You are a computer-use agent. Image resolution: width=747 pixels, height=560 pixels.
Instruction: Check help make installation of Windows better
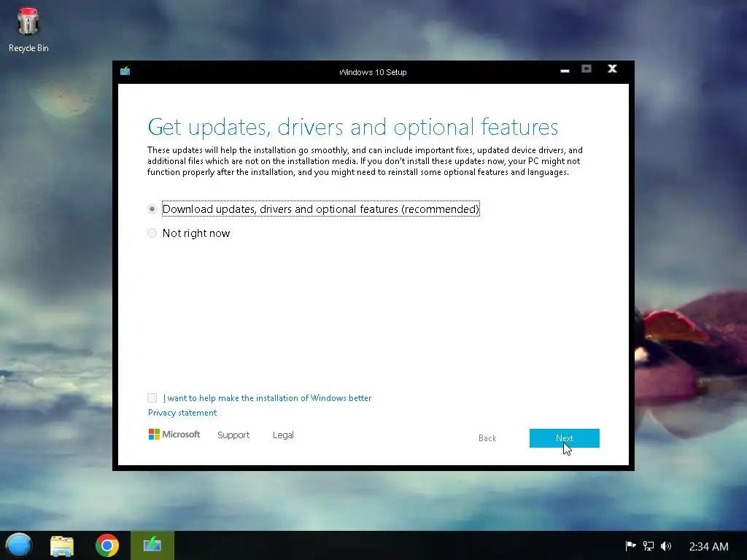coord(152,397)
